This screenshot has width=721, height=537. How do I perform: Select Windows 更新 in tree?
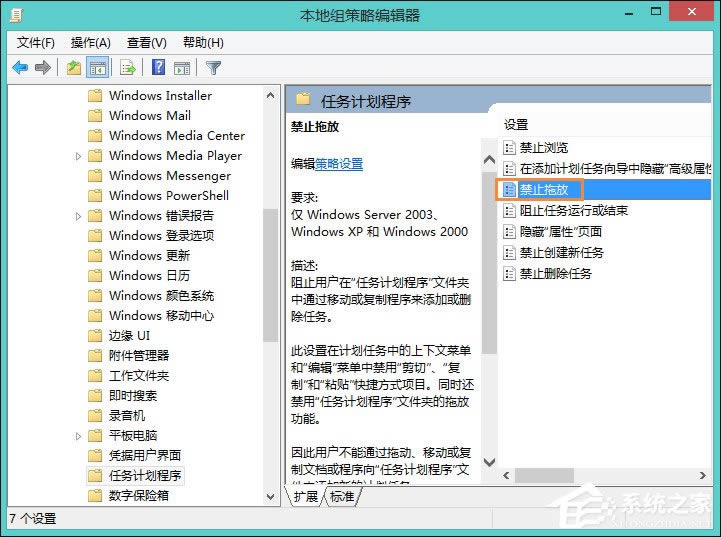click(149, 256)
